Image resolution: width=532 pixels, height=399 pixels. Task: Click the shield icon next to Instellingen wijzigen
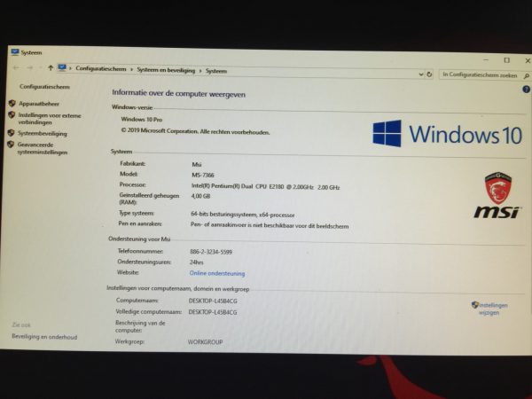point(475,305)
